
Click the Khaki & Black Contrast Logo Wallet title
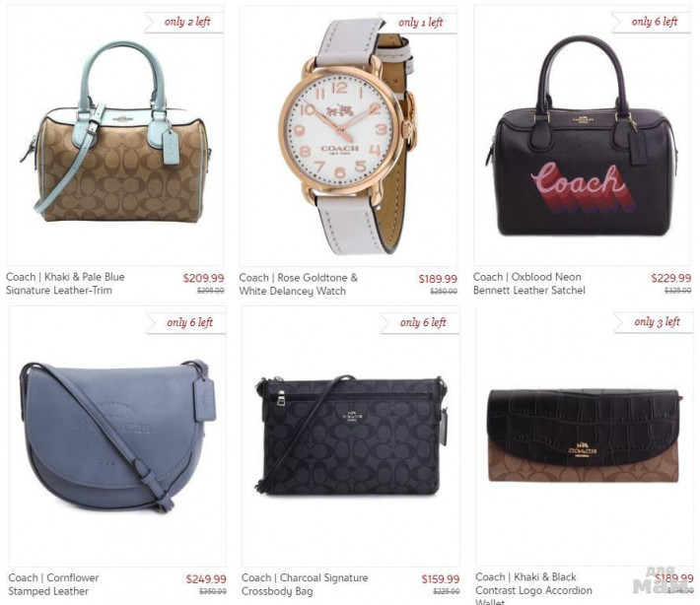533,589
